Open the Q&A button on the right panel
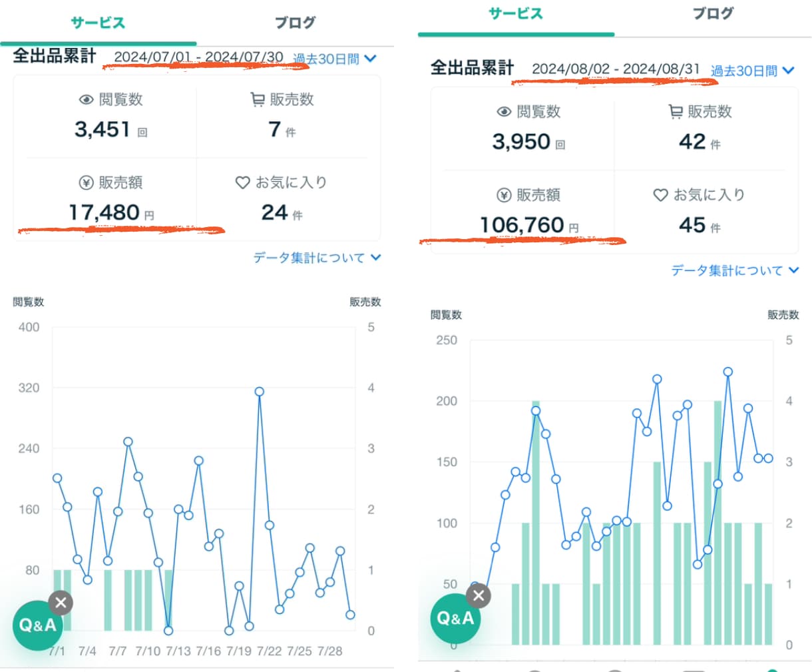The image size is (812, 672). point(455,619)
